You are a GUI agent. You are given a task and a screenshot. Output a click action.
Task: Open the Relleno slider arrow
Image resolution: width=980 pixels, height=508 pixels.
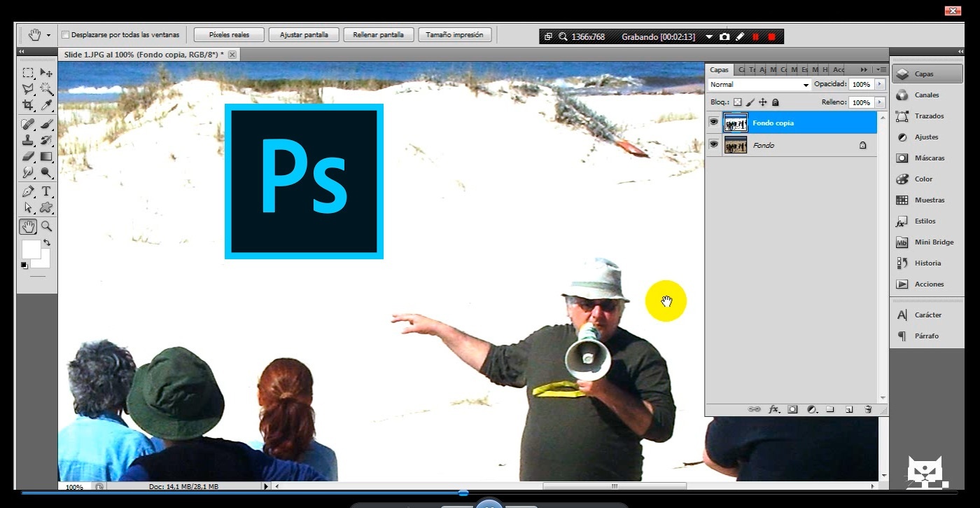[880, 102]
